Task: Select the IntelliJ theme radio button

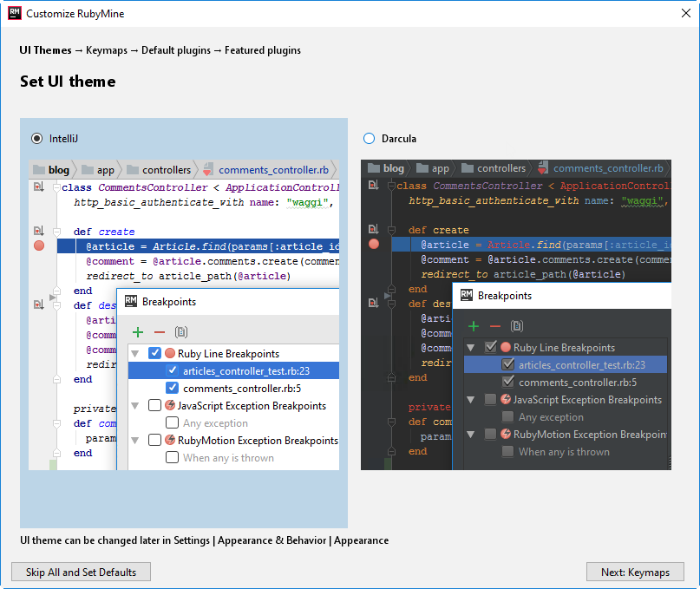Action: (36, 139)
